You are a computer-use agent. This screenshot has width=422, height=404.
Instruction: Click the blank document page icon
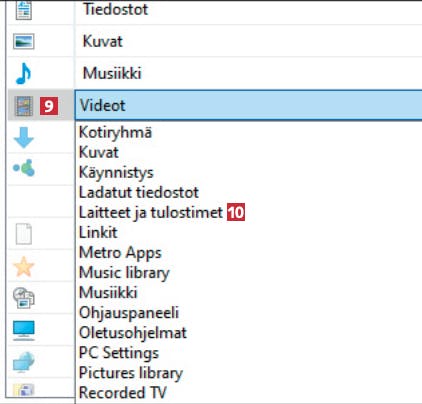(24, 234)
